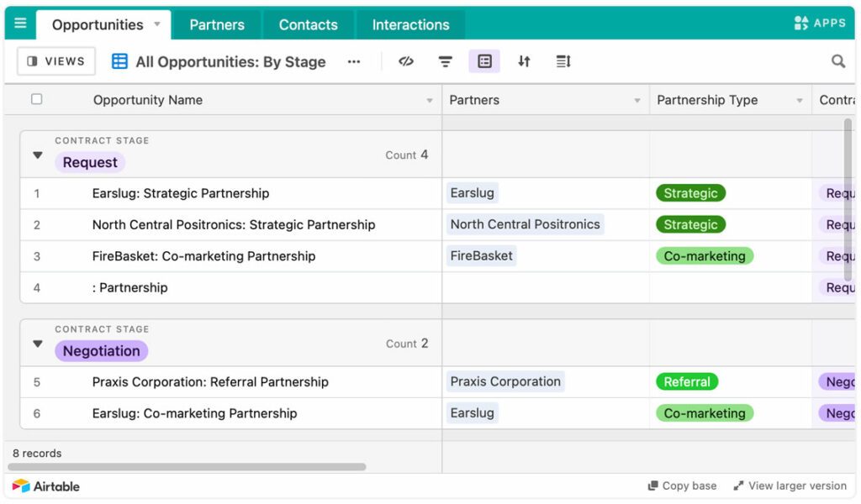Select "Earslug: Co-marketing Partnership" cell
Screen dimensions: 861x504
point(230,413)
